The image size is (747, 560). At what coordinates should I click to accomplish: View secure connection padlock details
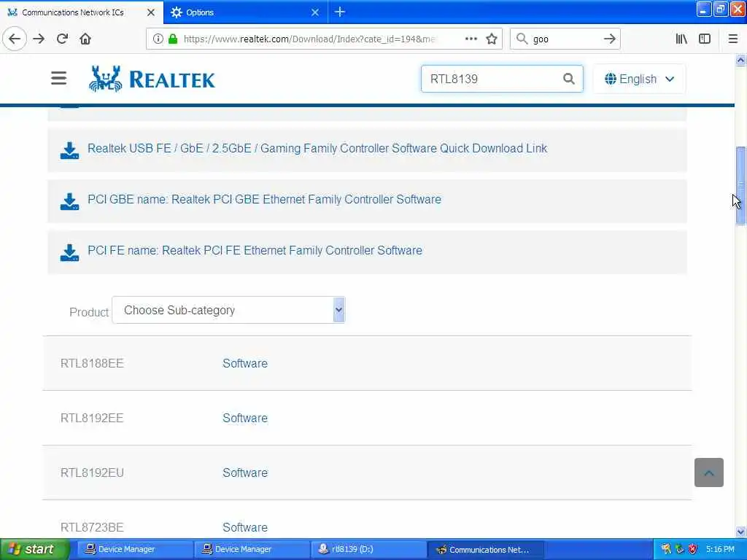pyautogui.click(x=173, y=39)
